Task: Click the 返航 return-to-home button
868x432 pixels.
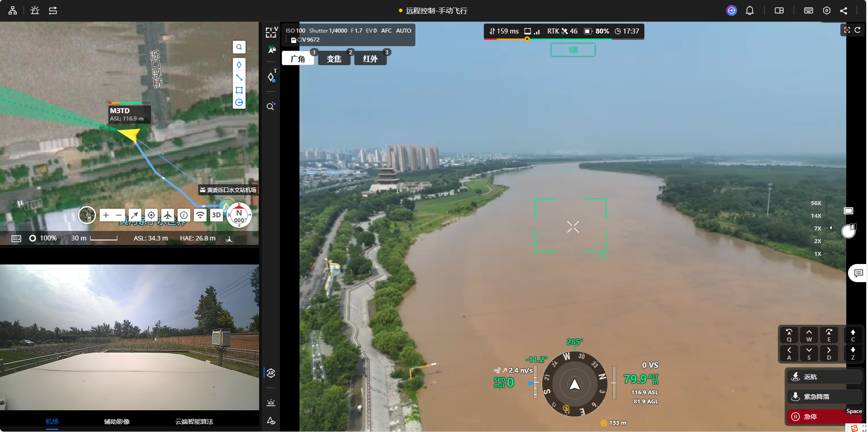Action: pyautogui.click(x=824, y=377)
